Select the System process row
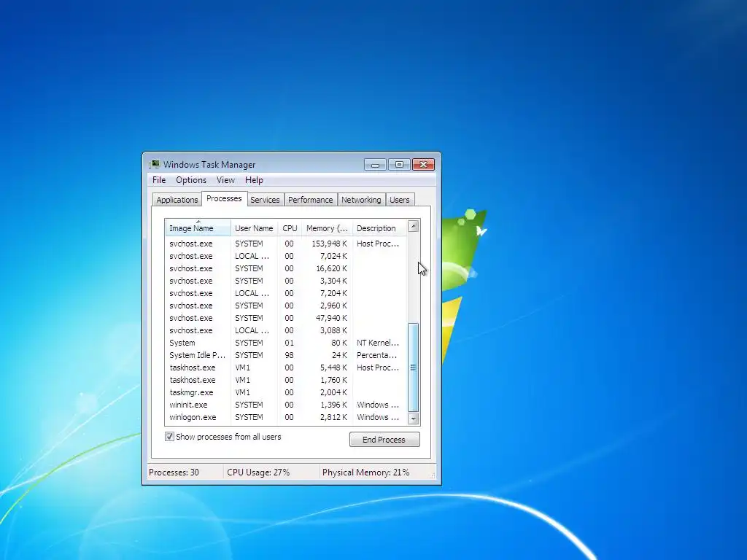 [x=286, y=343]
